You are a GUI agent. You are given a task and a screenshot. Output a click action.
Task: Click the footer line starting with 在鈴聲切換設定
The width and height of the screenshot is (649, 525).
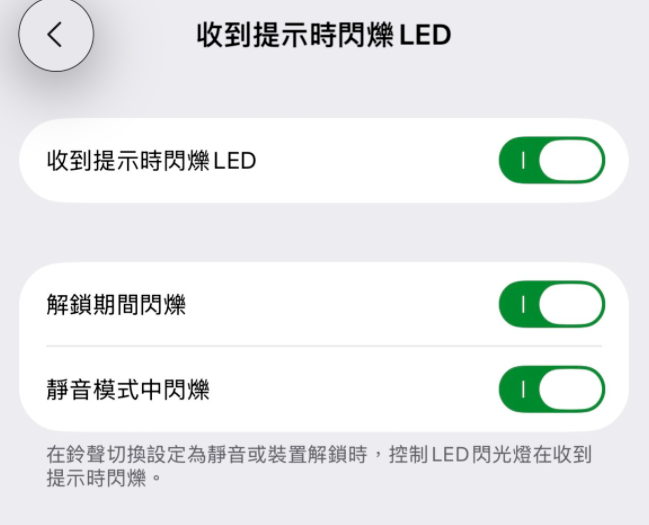[318, 455]
